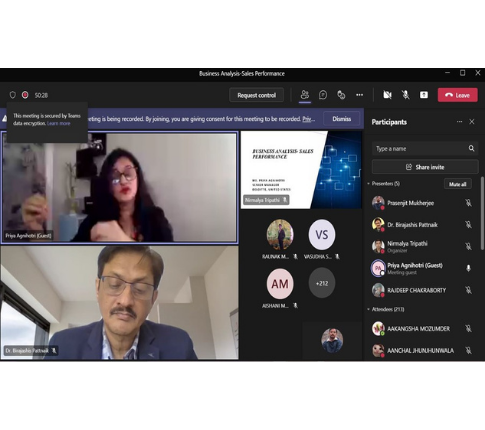Click the self-view avatar below gallery

point(332,341)
